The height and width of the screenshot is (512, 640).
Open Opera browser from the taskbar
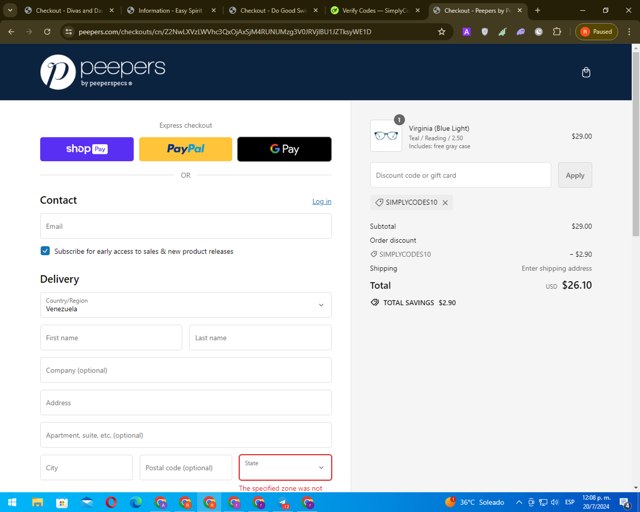(111, 502)
